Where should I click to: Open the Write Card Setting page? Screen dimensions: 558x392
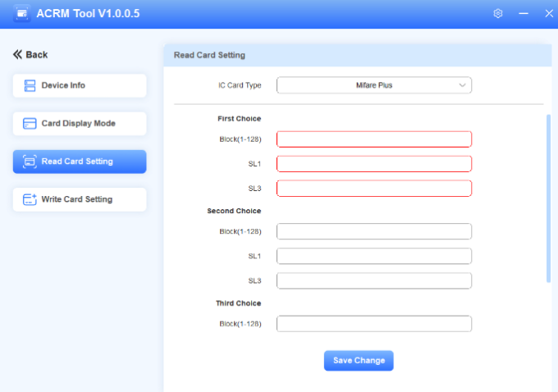point(80,199)
